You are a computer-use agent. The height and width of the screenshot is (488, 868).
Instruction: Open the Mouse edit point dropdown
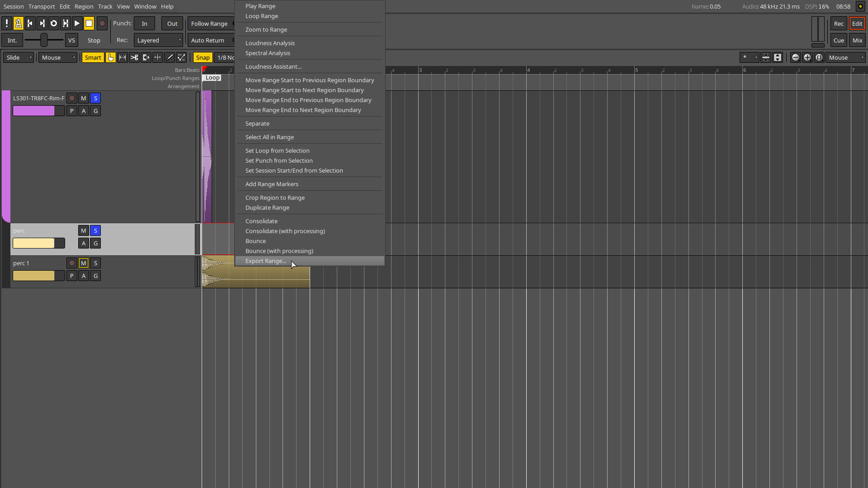tap(58, 57)
